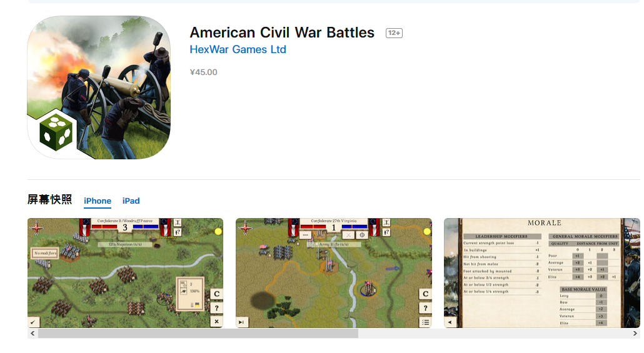644x353 pixels.
Task: Click the American Civil War Battles title
Action: [282, 32]
